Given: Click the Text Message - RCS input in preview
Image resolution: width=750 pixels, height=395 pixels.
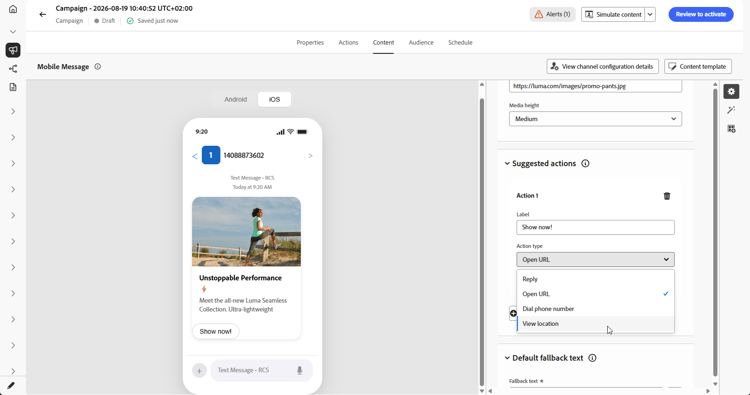Looking at the screenshot, I should pyautogui.click(x=262, y=370).
